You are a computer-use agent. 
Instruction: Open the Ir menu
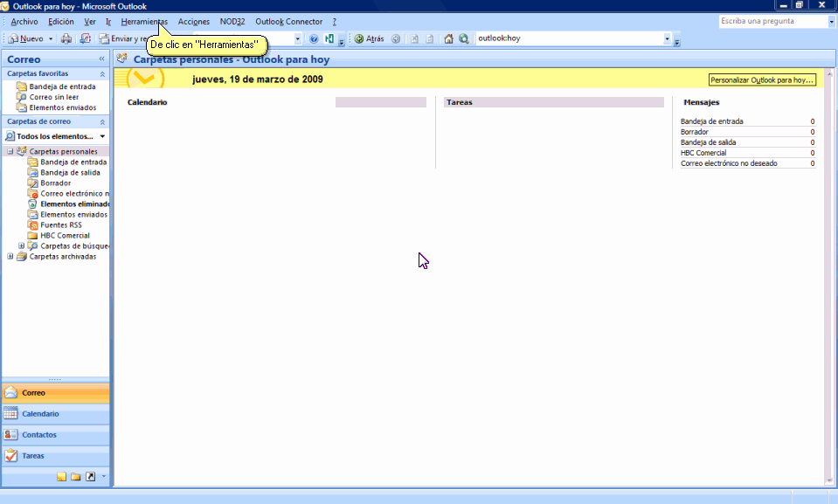pyautogui.click(x=108, y=22)
